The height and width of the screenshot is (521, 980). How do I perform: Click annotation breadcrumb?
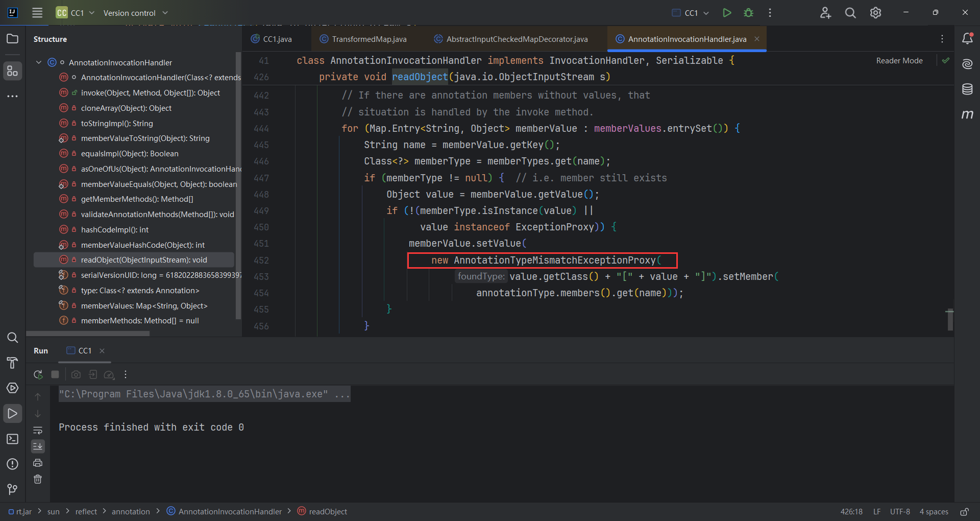pos(131,512)
